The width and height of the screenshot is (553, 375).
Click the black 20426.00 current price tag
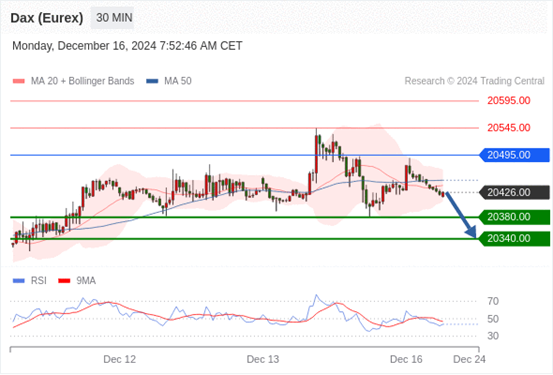point(514,193)
